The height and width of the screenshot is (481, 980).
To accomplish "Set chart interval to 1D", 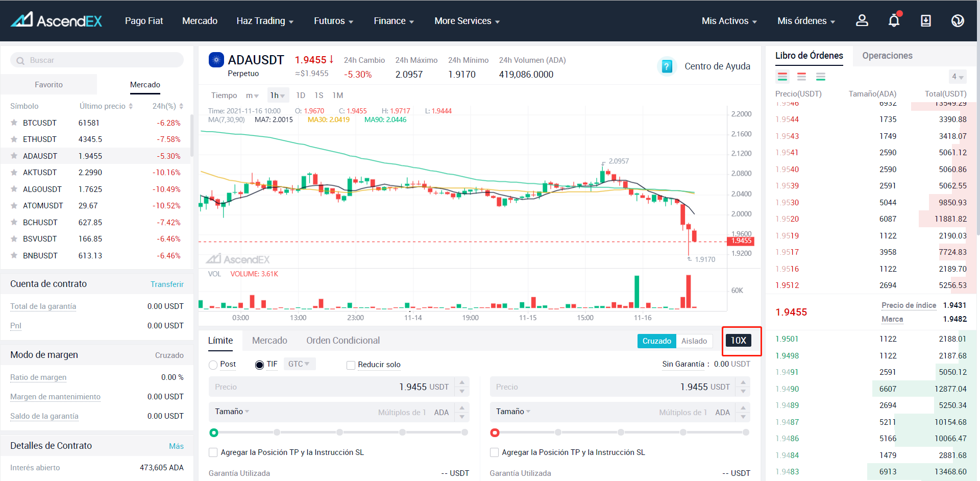I will coord(301,95).
